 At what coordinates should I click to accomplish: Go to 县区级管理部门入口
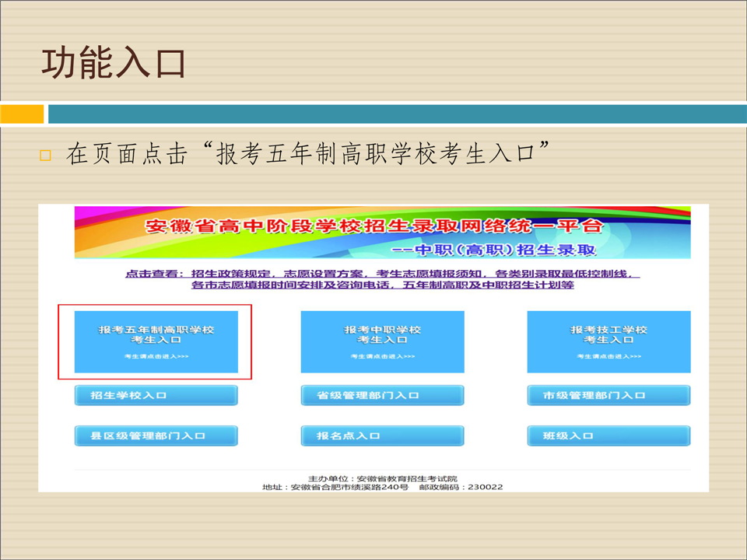click(x=156, y=436)
